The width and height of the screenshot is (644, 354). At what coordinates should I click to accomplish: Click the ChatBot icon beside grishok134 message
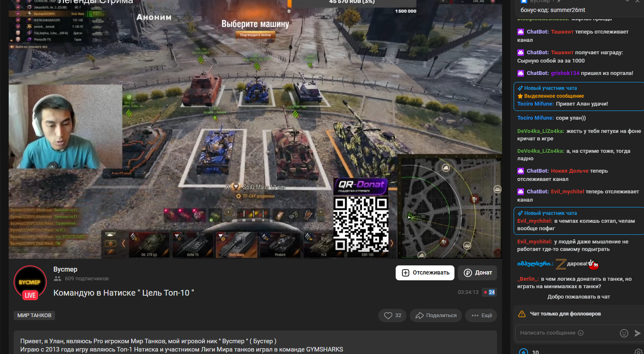click(x=521, y=73)
